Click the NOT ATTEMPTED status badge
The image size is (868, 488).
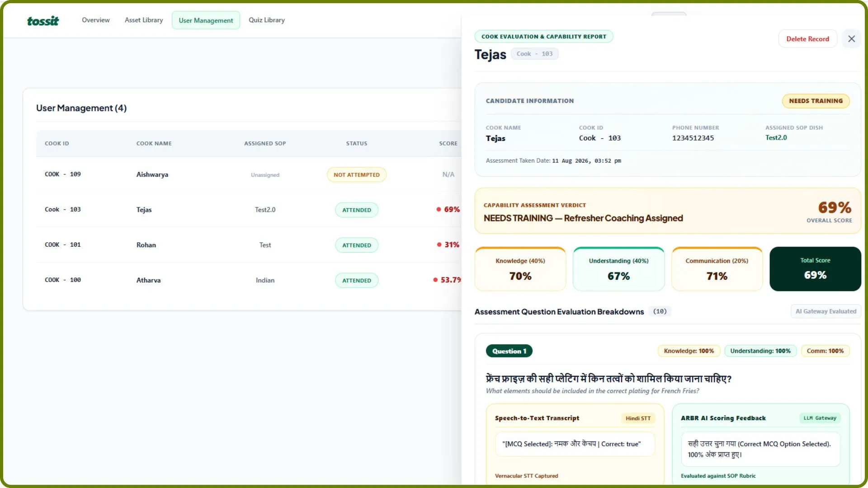[x=357, y=175]
